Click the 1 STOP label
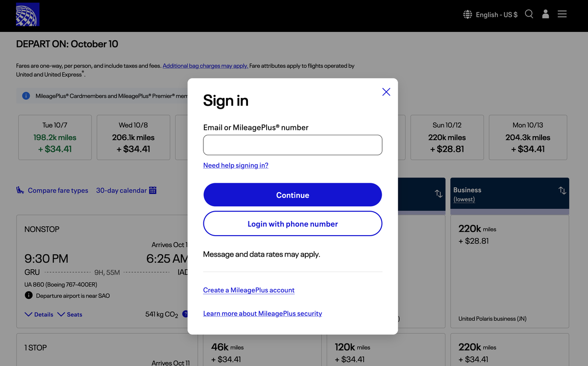 coord(36,348)
